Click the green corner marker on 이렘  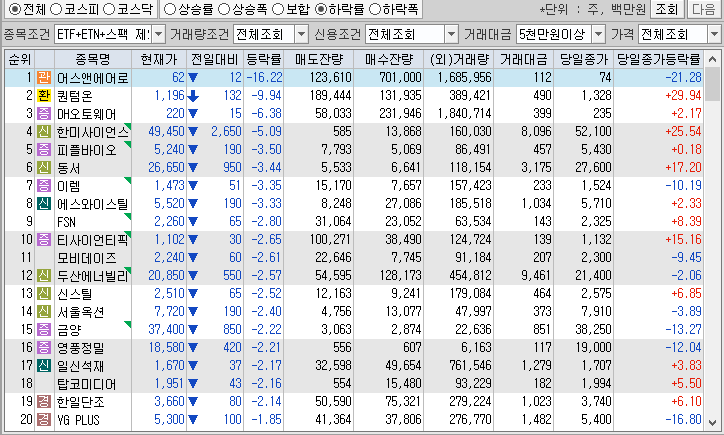click(x=128, y=180)
